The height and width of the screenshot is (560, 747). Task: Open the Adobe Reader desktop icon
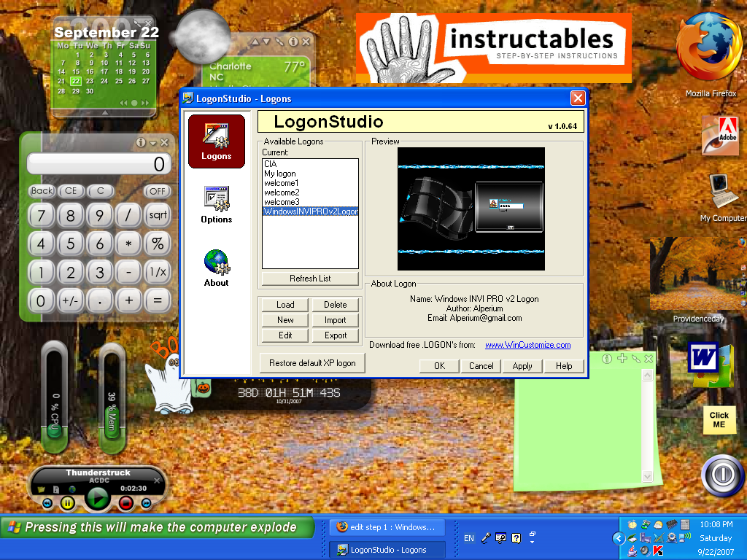coord(720,135)
